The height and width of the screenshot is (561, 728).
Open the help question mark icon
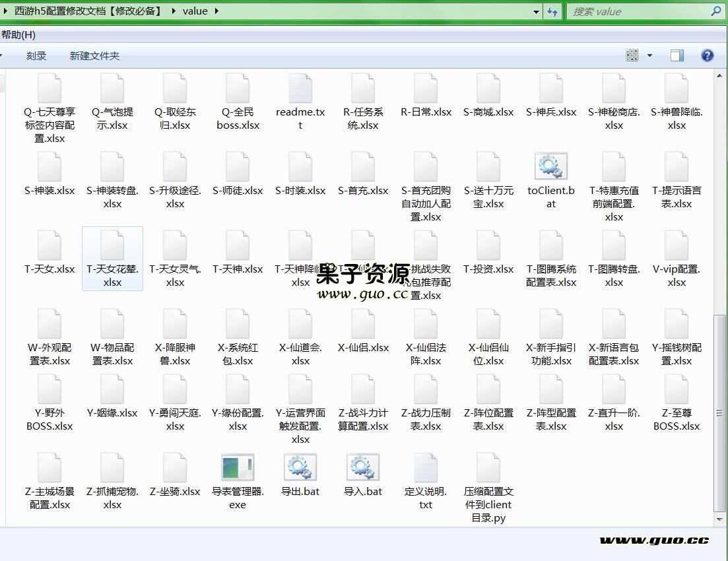[x=708, y=55]
